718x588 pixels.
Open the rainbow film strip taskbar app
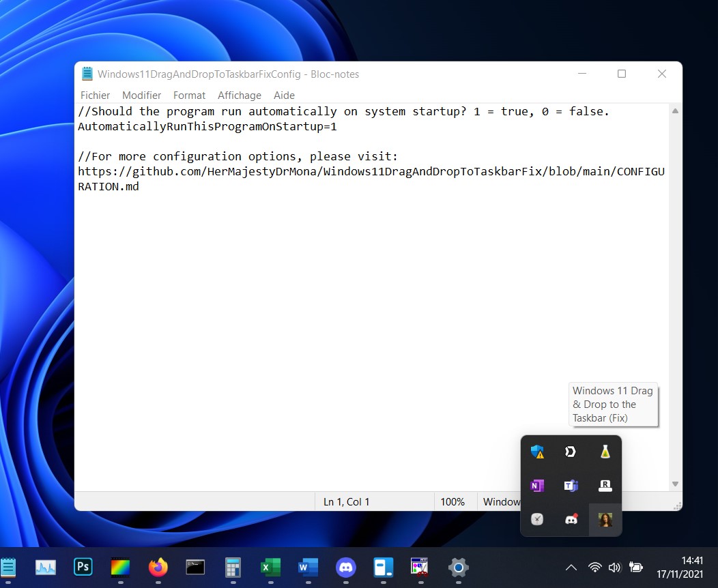[120, 568]
